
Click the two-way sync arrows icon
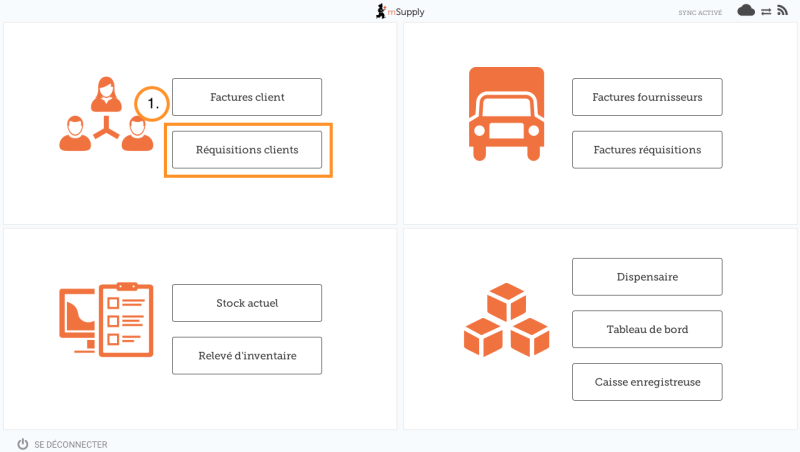click(x=766, y=11)
